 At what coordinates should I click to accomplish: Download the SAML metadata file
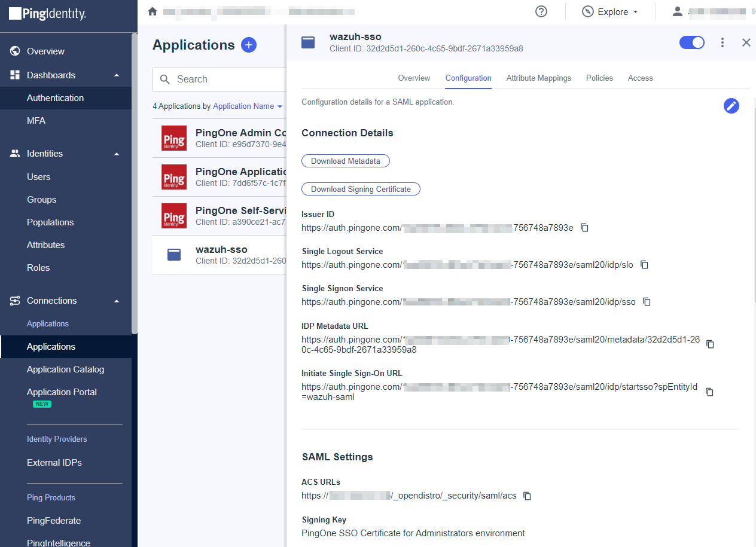(x=346, y=161)
